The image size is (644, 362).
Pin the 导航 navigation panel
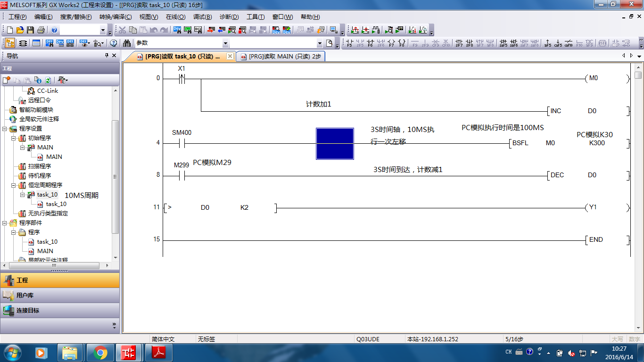106,56
